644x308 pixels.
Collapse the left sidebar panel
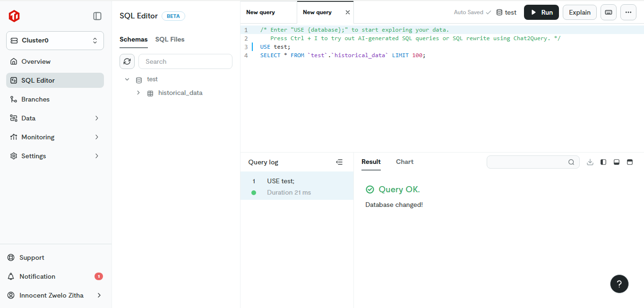[97, 16]
